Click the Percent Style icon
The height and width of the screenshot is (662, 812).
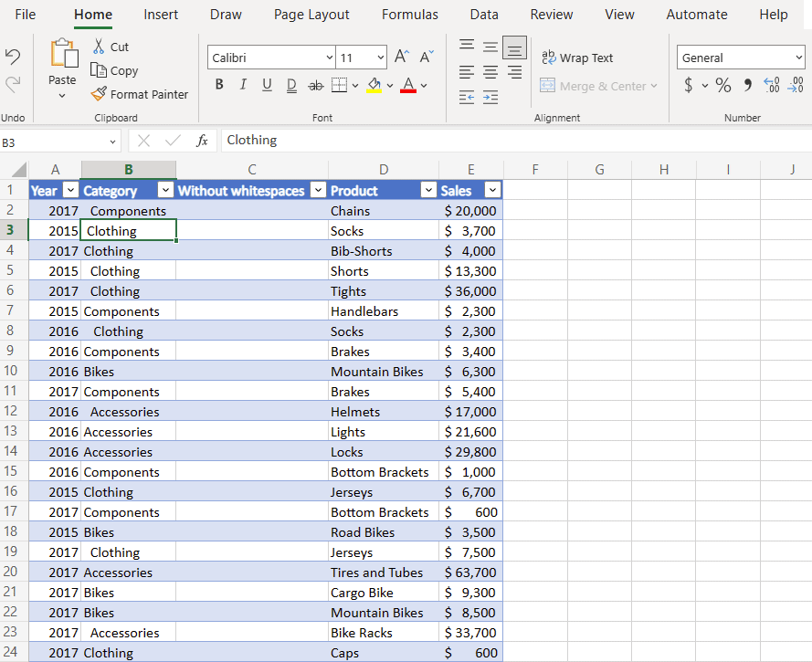[x=722, y=85]
